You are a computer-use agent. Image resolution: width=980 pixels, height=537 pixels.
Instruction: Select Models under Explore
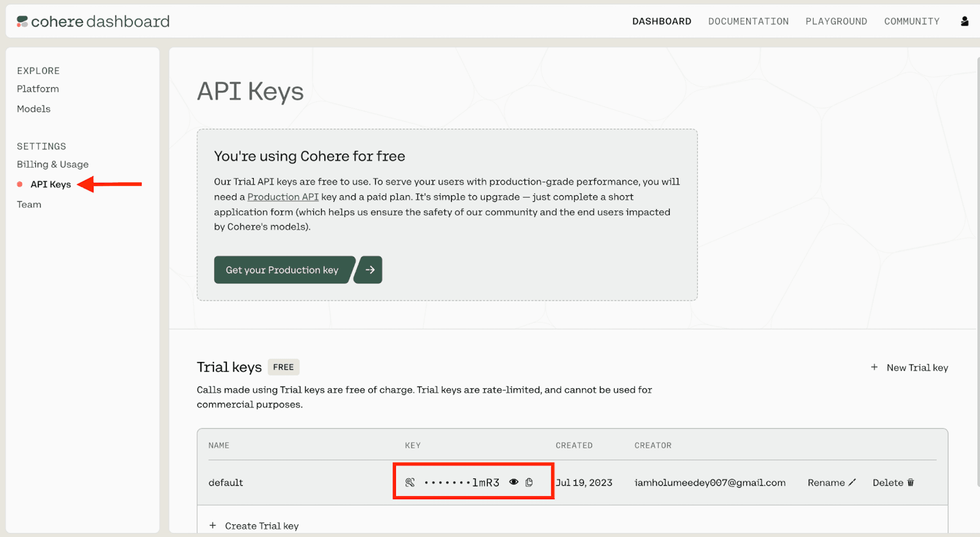[x=33, y=108]
